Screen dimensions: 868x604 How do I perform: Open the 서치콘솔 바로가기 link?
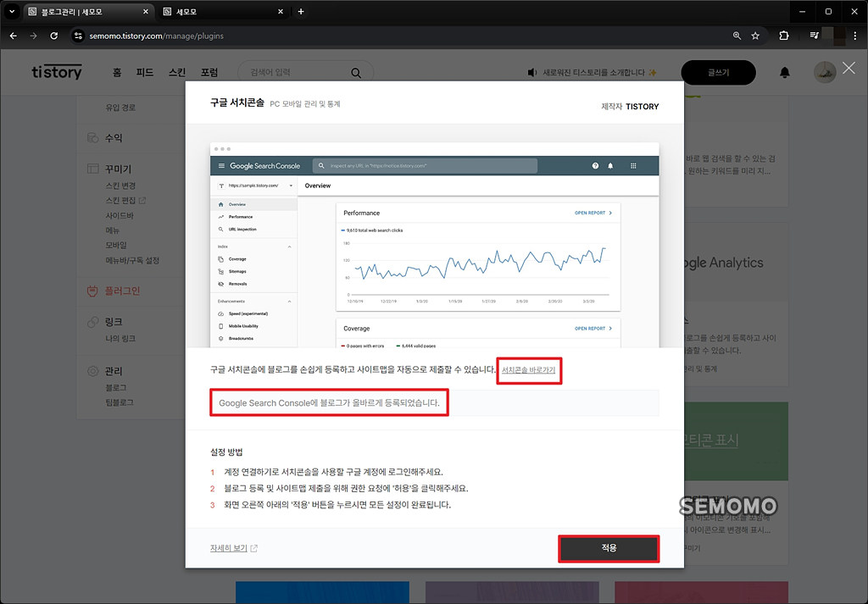coord(528,369)
